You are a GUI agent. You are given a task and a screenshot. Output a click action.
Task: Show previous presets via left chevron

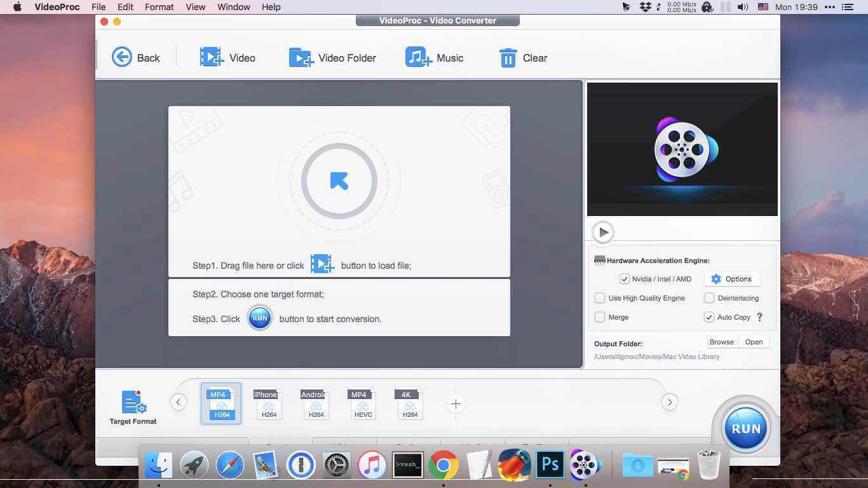(x=179, y=402)
